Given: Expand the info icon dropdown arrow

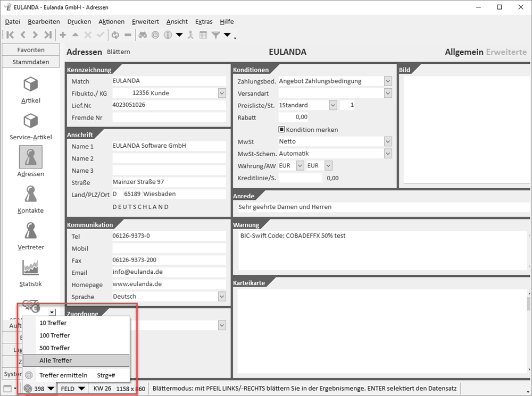Looking at the screenshot, I should tap(179, 35).
